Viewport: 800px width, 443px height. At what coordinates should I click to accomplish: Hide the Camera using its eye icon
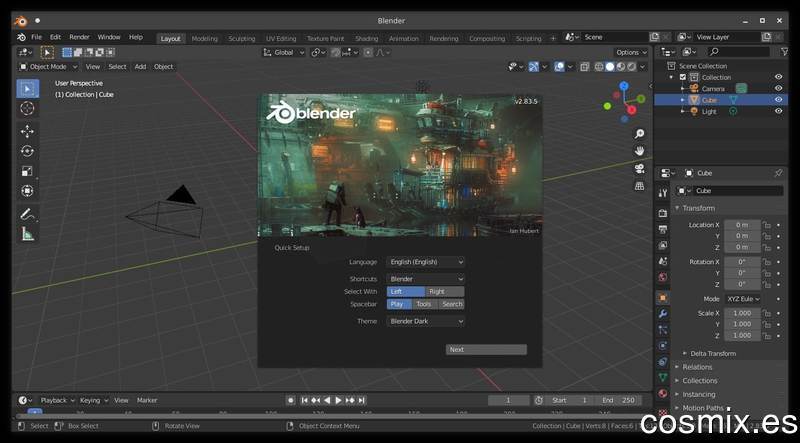pyautogui.click(x=778, y=88)
